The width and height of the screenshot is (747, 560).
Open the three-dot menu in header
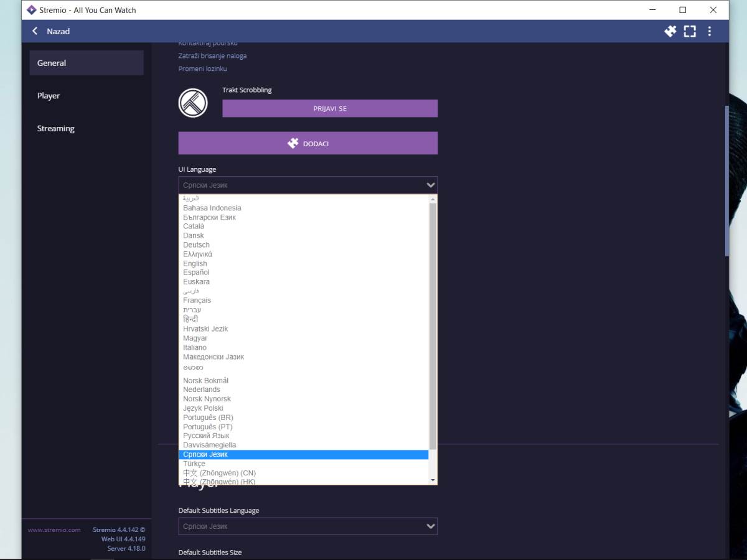point(709,31)
